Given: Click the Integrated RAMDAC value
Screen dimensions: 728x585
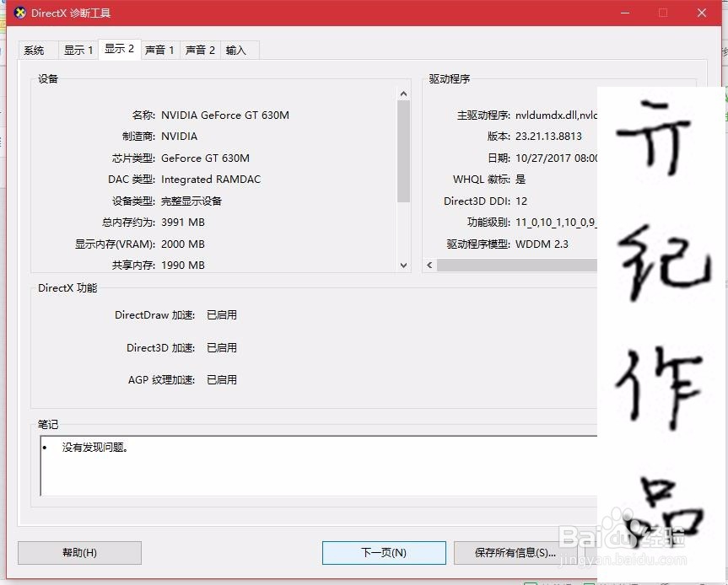Looking at the screenshot, I should coord(211,180).
